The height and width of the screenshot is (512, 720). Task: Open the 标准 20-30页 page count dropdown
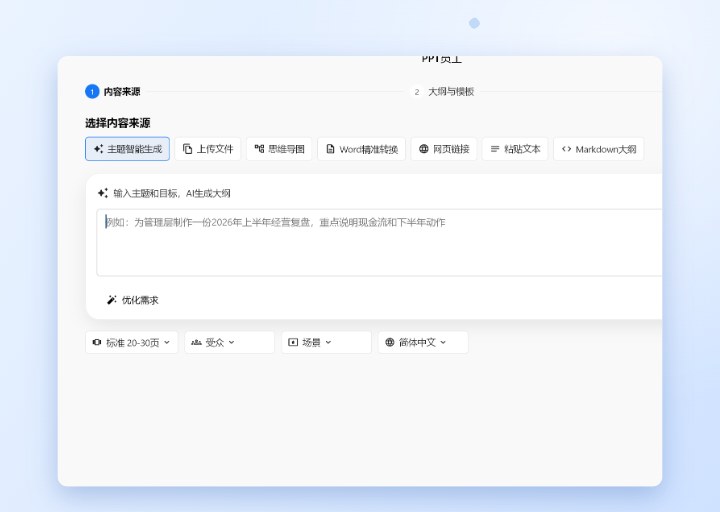[132, 343]
